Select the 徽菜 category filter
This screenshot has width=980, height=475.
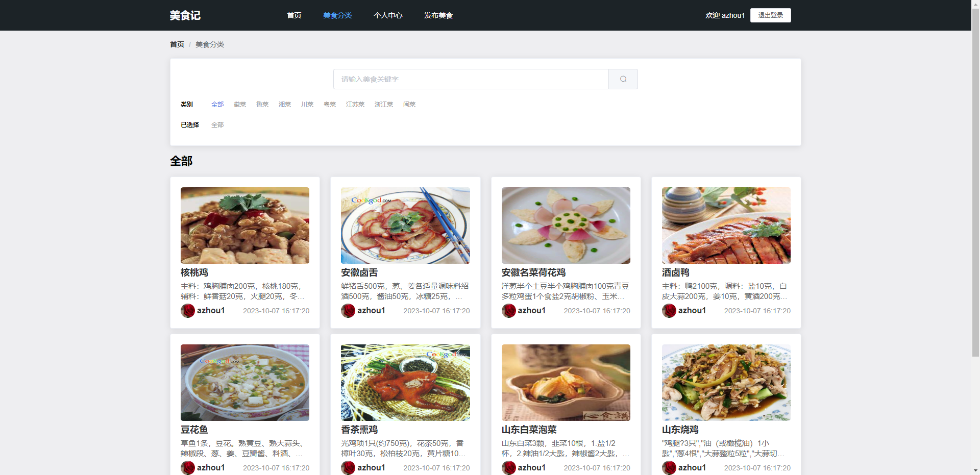coord(240,105)
